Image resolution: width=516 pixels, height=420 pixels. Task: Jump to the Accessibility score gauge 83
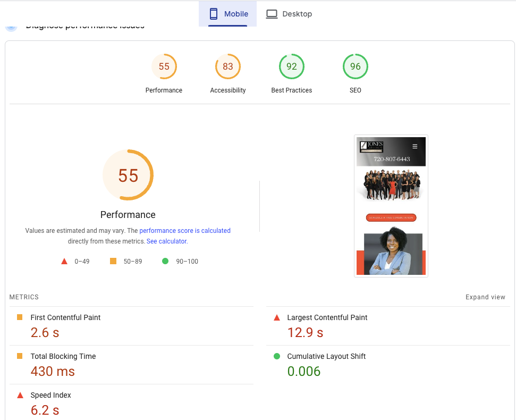tap(228, 67)
